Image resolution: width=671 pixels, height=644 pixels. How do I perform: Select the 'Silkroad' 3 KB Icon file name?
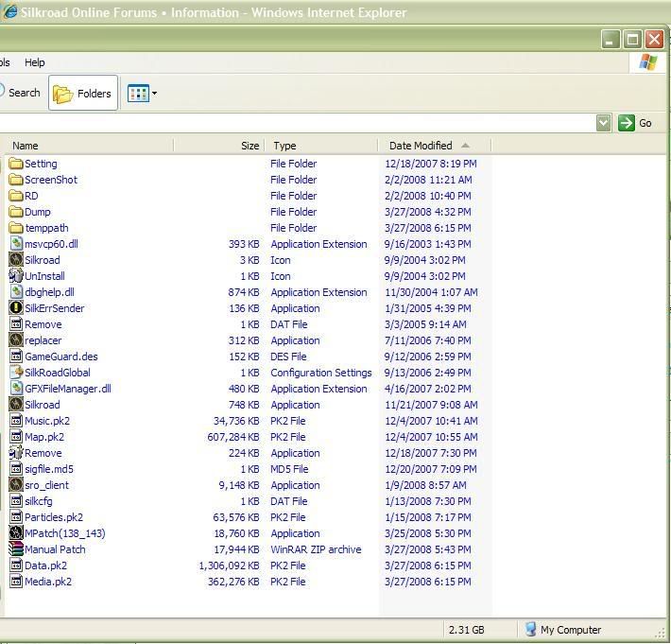(43, 260)
